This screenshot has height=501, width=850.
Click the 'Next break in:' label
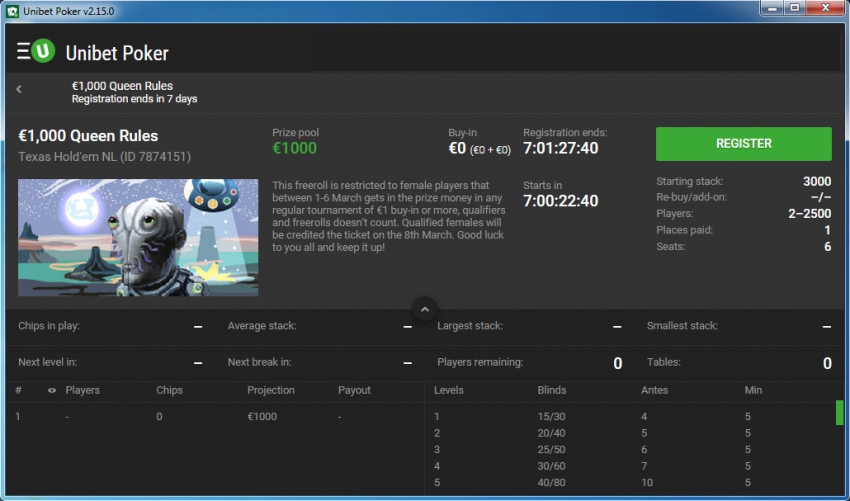[x=260, y=362]
